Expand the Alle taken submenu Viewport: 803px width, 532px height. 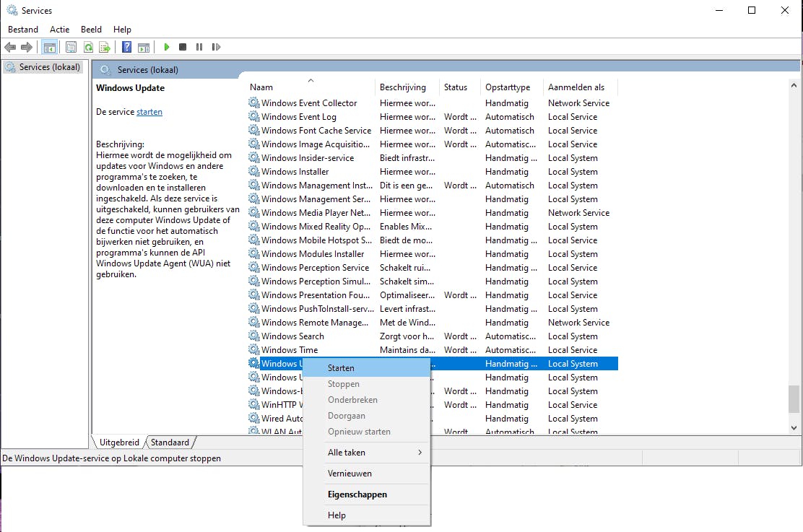point(367,453)
